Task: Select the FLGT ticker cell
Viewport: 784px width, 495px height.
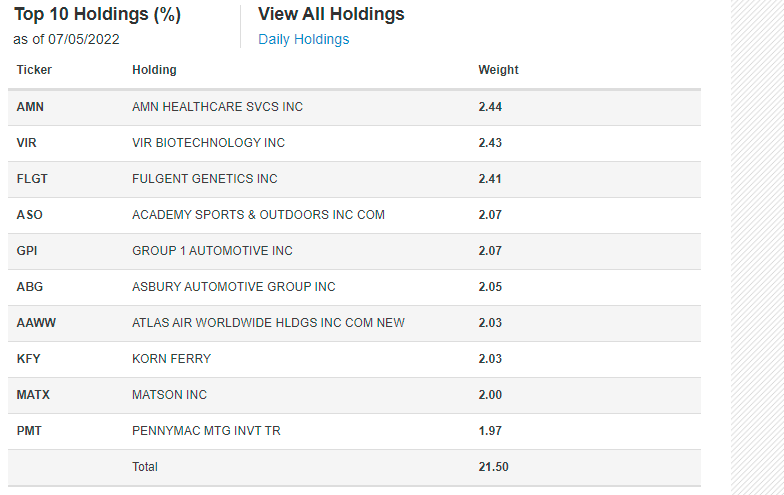Action: click(x=32, y=179)
